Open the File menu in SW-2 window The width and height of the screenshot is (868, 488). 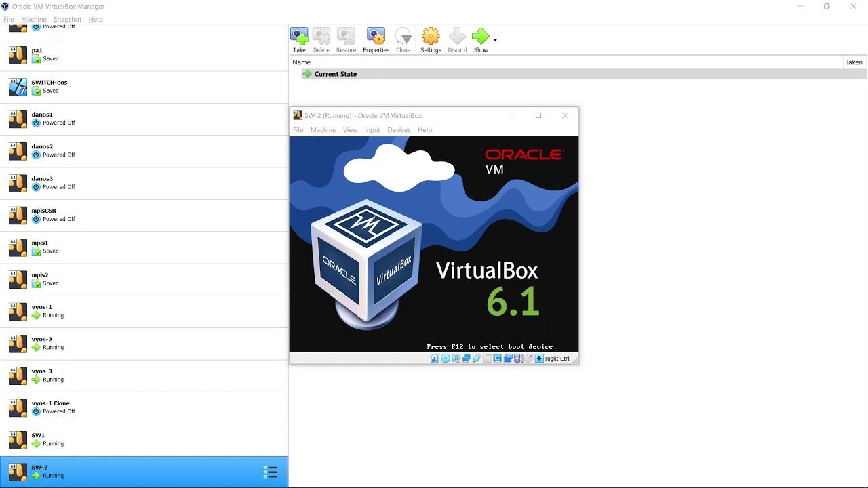point(298,130)
